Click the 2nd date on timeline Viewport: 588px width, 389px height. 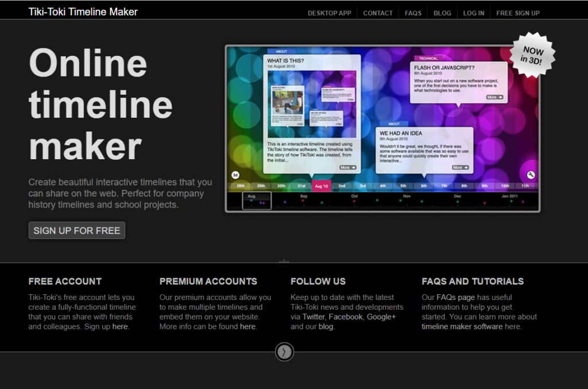point(342,186)
